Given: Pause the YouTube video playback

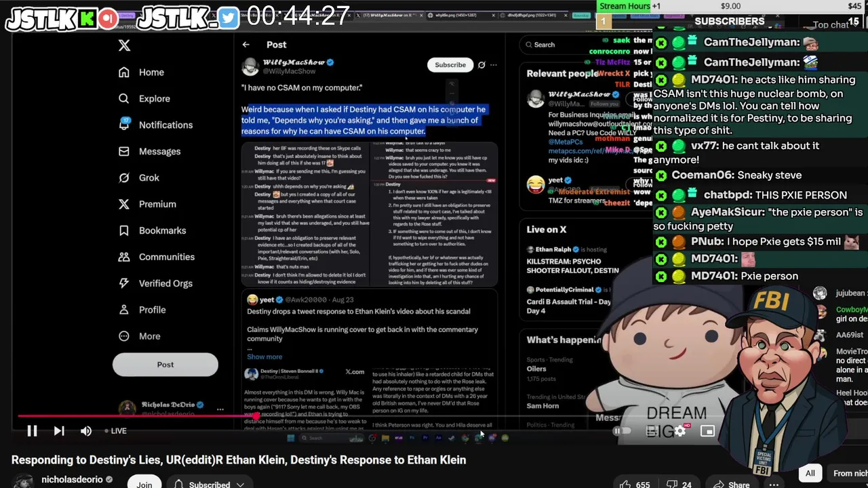Looking at the screenshot, I should (x=32, y=431).
